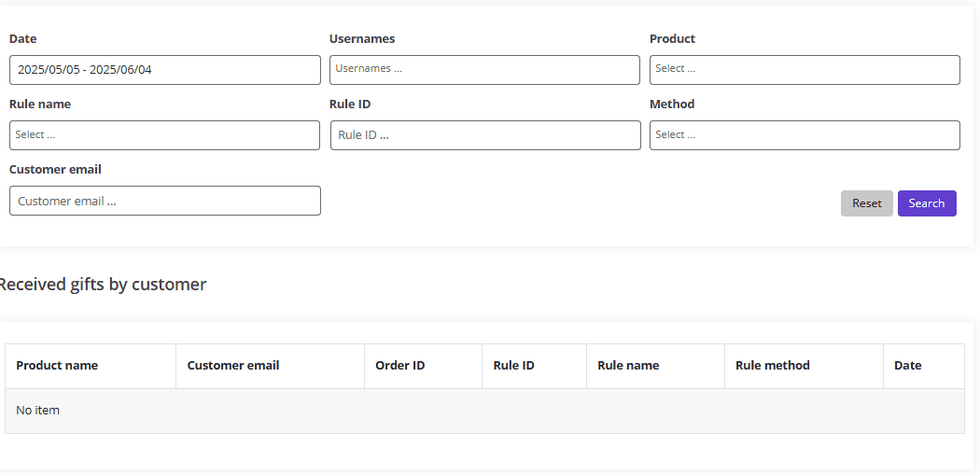Select the Order ID column header
This screenshot has height=475, width=980.
pos(400,366)
